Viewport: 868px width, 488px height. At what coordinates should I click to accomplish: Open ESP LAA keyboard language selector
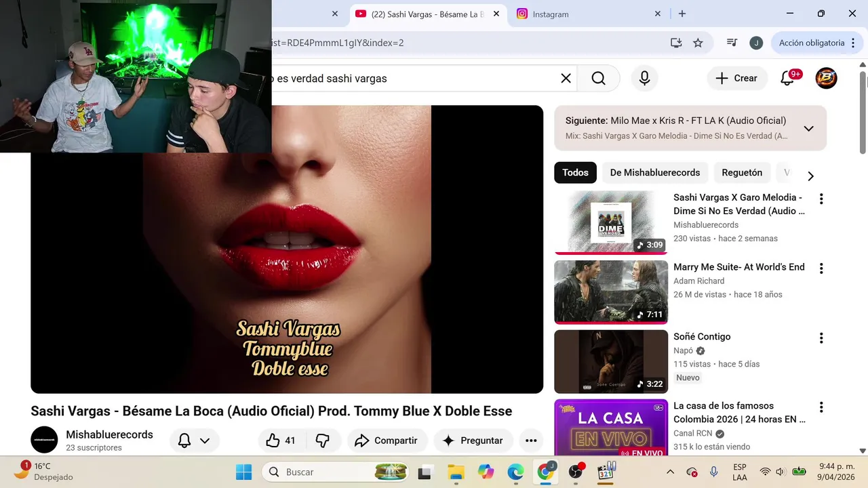point(740,472)
